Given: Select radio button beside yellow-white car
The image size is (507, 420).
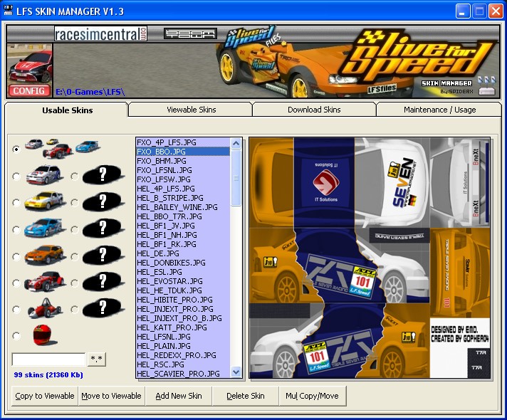Looking at the screenshot, I should [x=16, y=203].
